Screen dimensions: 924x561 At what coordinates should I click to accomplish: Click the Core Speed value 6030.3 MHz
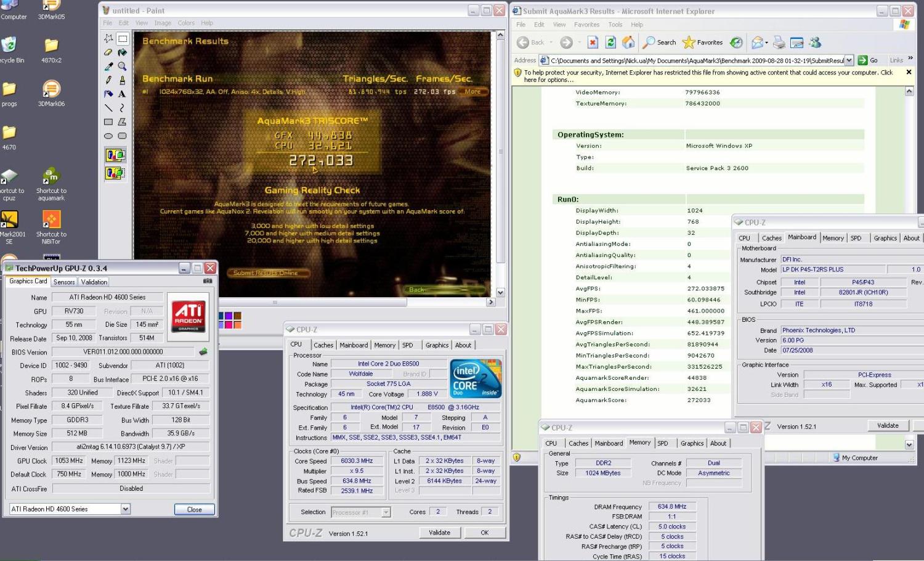[357, 461]
